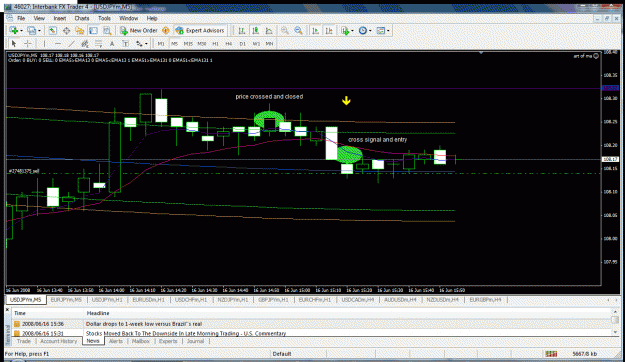Screen dimensions: 625x362
Task: Expand the templates dropdown arrow
Action: (x=388, y=31)
